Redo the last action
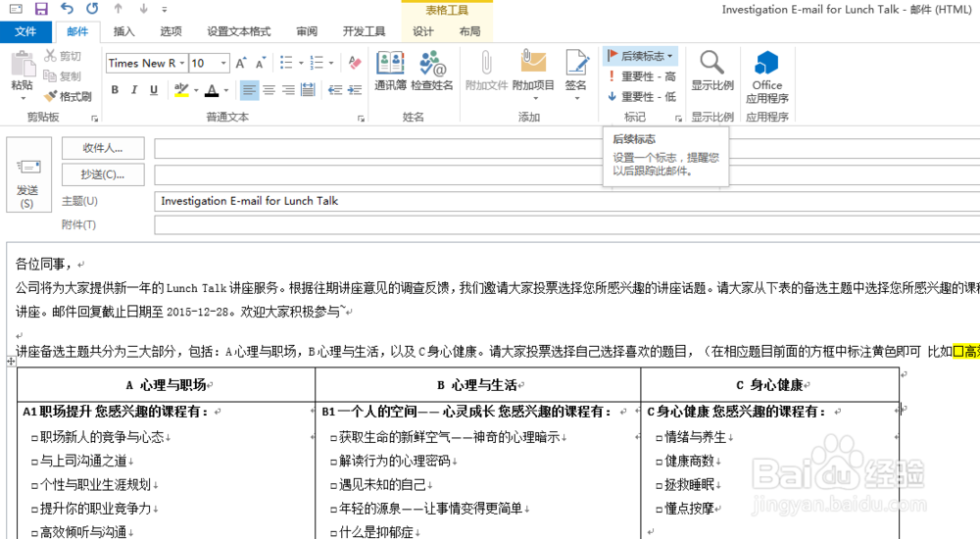 tap(92, 9)
